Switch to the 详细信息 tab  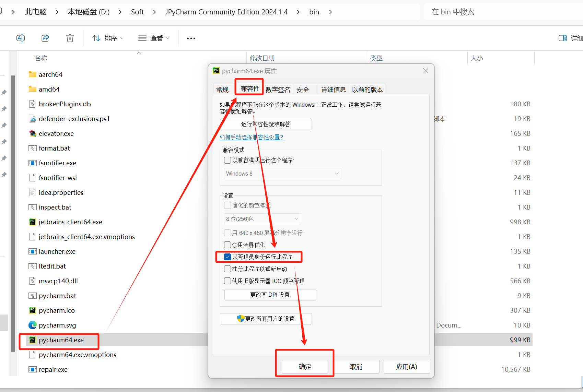[333, 90]
